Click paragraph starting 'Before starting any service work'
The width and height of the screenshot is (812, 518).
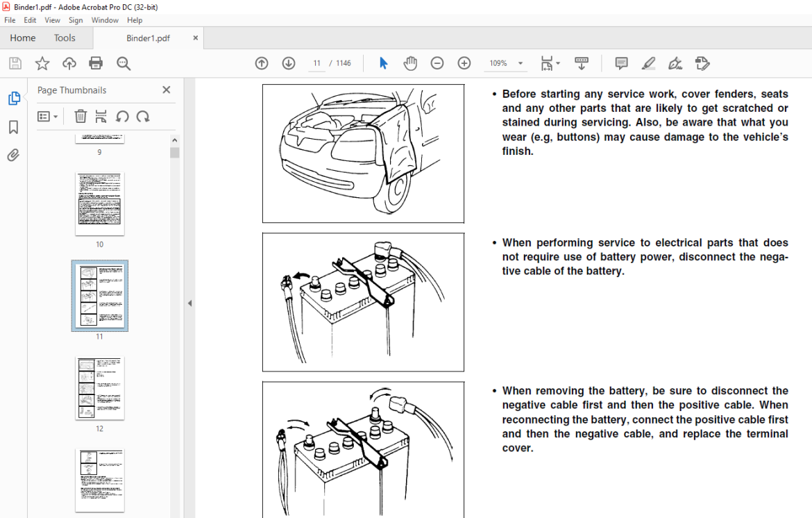click(645, 122)
